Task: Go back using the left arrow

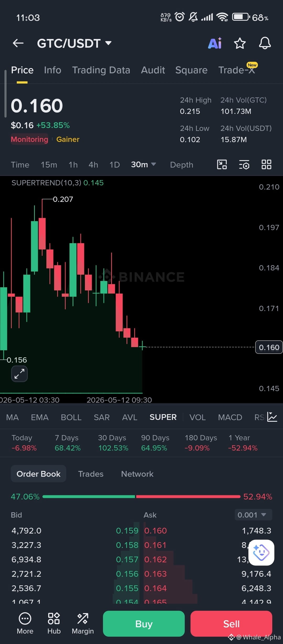Action: (x=18, y=43)
